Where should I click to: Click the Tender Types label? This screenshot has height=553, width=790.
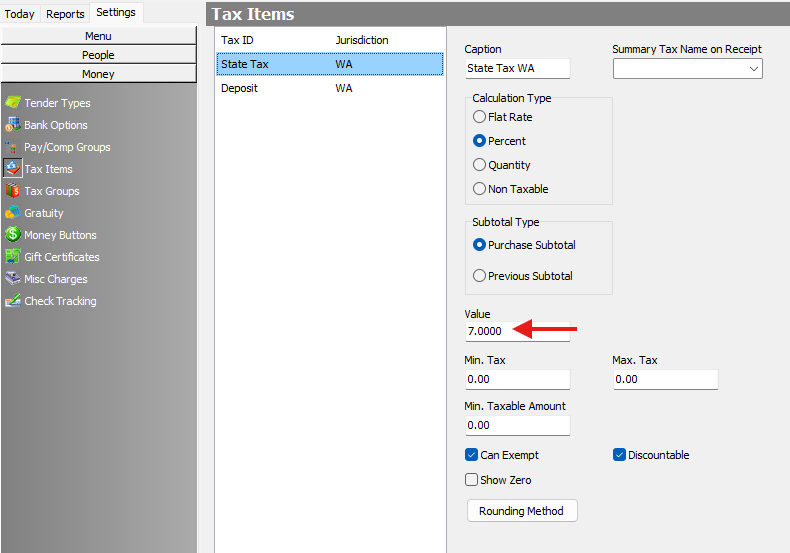click(57, 103)
